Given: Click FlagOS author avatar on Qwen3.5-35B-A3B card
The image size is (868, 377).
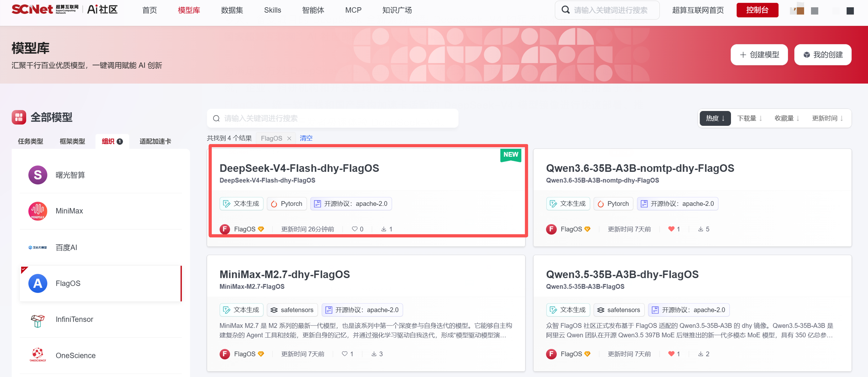Looking at the screenshot, I should pyautogui.click(x=551, y=354).
